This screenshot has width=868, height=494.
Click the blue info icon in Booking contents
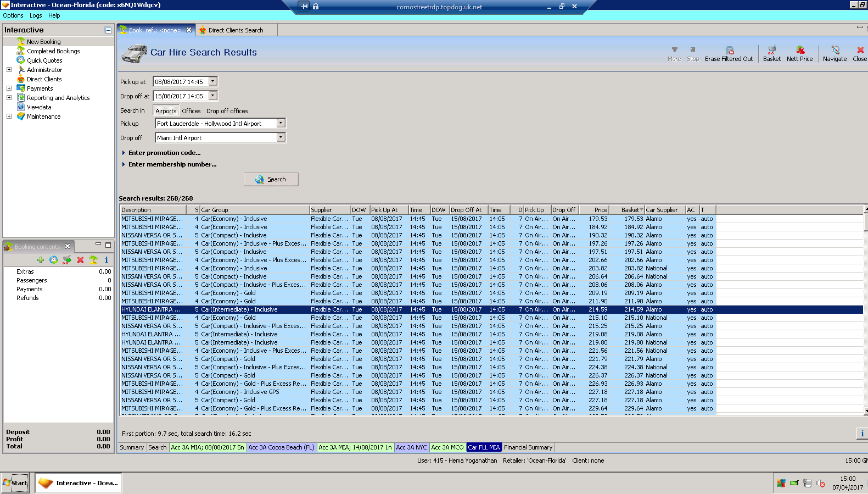(x=107, y=260)
